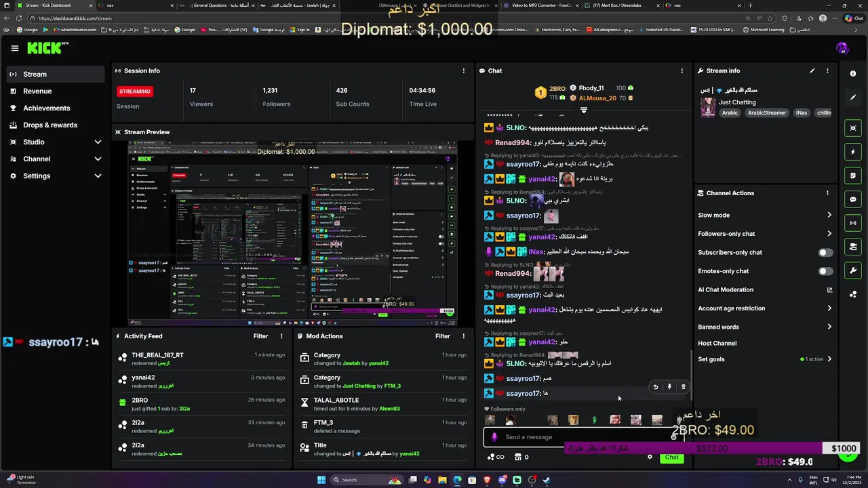
Task: Click the Just Chatting category thumbnail
Action: click(x=708, y=107)
